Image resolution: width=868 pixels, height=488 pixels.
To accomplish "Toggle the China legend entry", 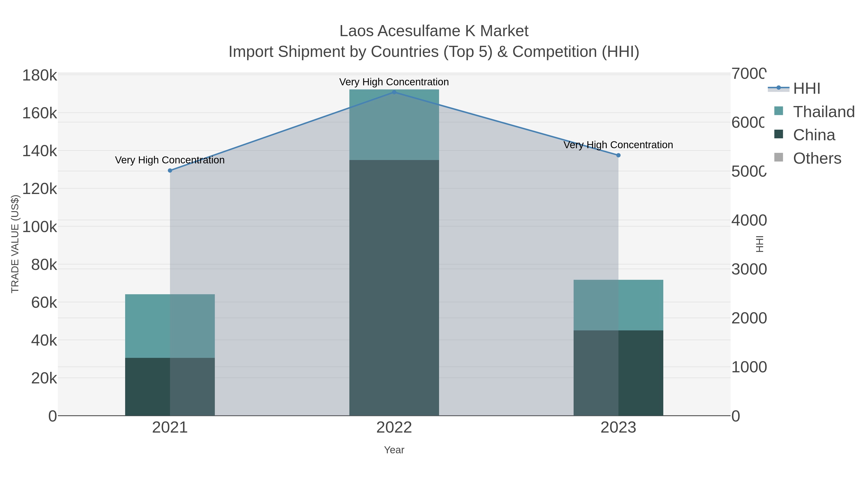I will (x=805, y=135).
